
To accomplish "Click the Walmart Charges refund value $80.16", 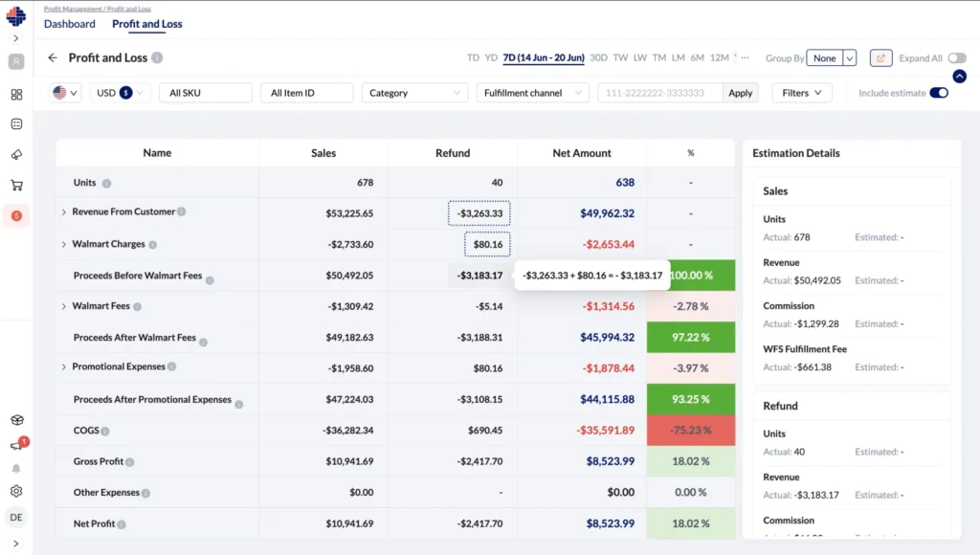I will [487, 244].
